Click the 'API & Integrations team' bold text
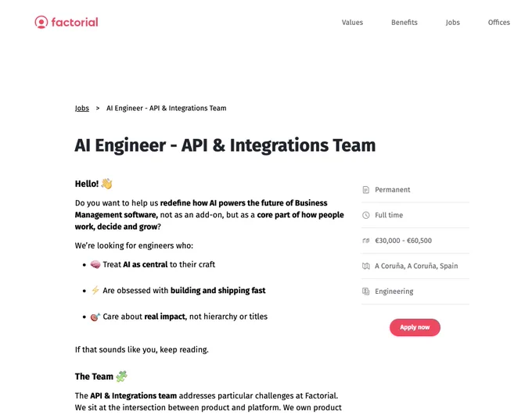 coord(133,395)
